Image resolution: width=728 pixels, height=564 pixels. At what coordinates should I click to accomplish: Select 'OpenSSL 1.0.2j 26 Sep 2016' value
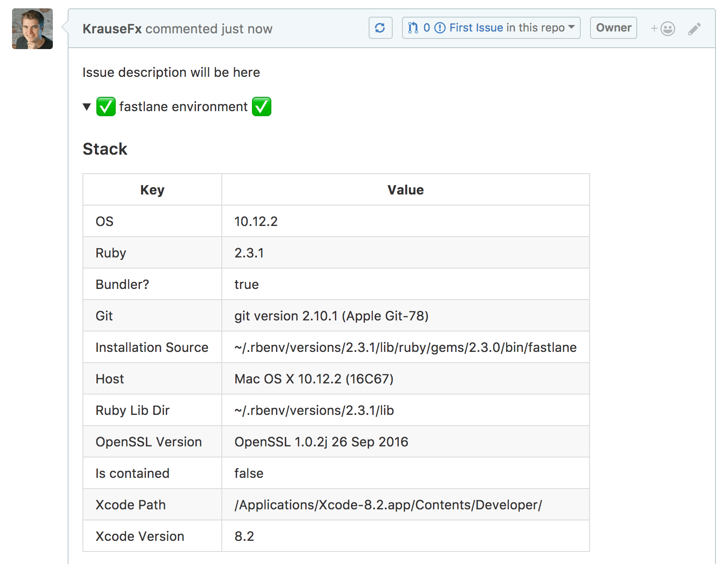coord(406,442)
